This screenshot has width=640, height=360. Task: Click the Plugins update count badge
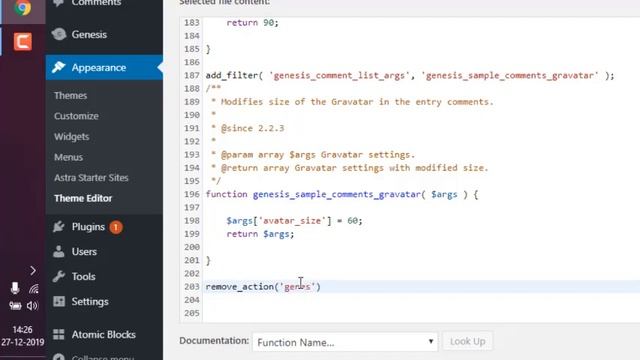(x=116, y=227)
